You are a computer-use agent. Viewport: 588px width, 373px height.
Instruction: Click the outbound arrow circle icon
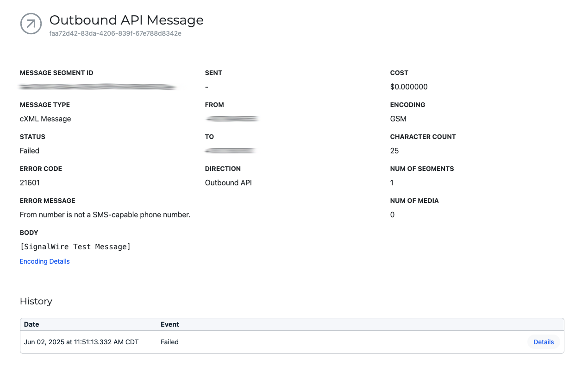(x=31, y=24)
